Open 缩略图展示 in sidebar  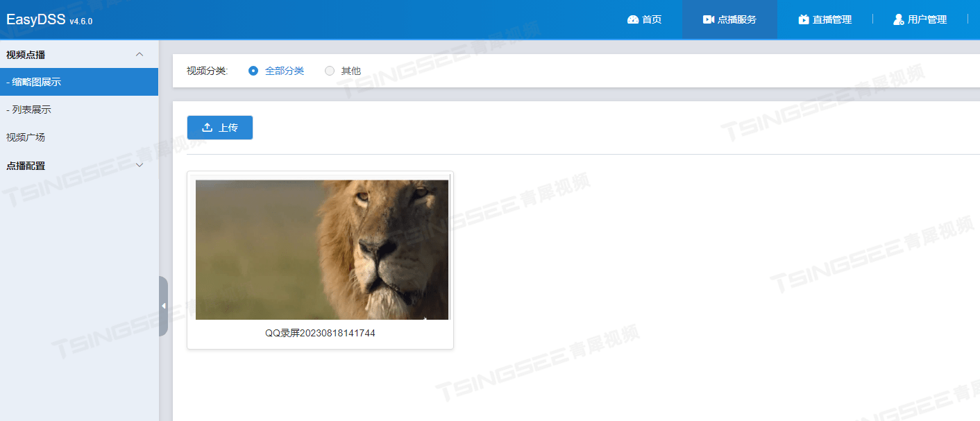click(x=79, y=82)
